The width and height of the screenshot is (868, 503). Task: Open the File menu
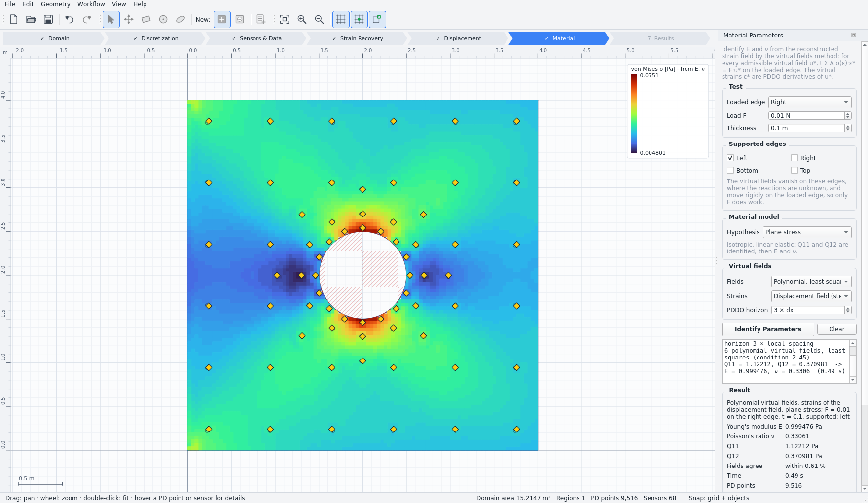10,4
